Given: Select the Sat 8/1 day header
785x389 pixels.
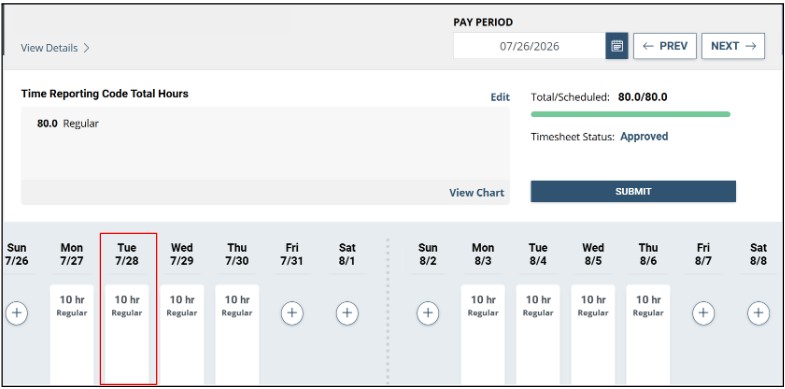Looking at the screenshot, I should [x=347, y=254].
